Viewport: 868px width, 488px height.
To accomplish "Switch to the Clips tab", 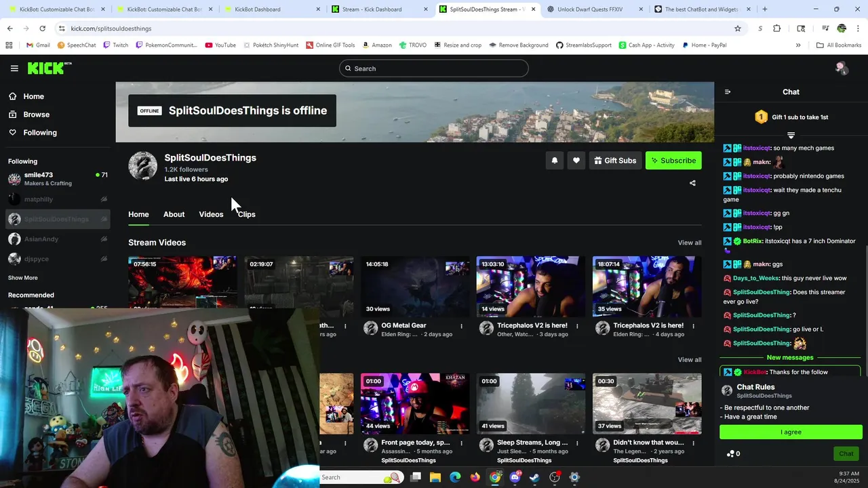I will click(247, 214).
